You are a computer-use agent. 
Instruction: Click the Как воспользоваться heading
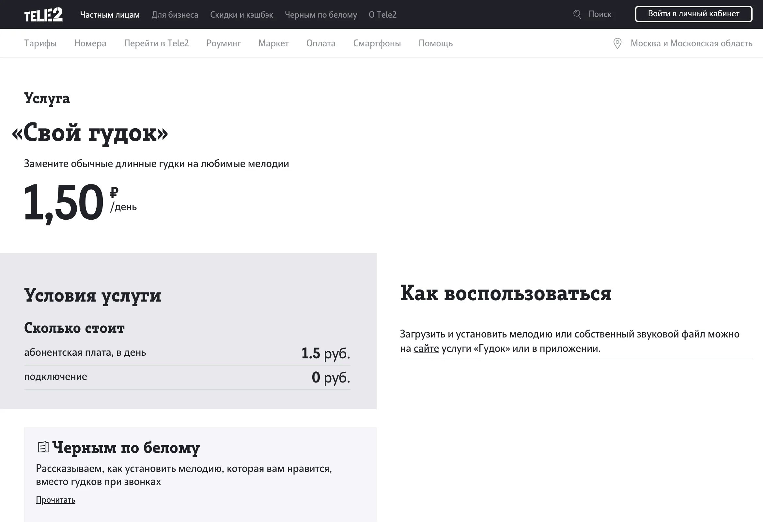pyautogui.click(x=506, y=293)
